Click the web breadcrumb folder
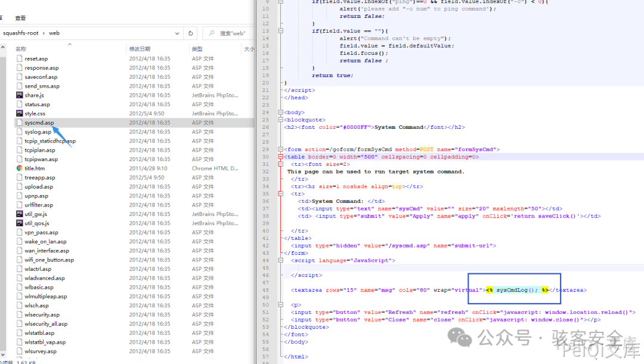 54,33
